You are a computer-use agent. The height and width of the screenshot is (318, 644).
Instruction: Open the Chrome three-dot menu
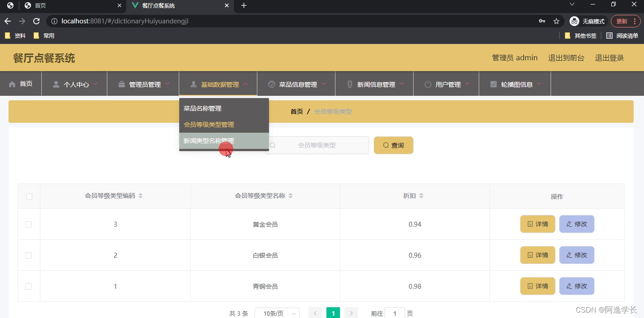[x=635, y=21]
